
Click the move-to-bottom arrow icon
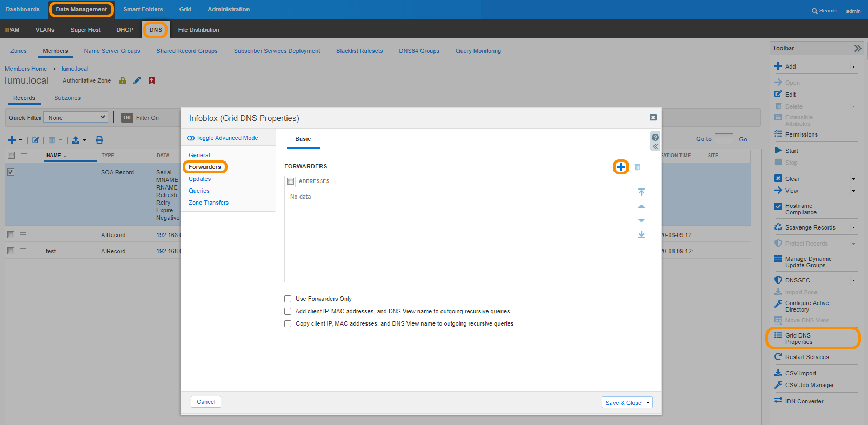point(642,234)
